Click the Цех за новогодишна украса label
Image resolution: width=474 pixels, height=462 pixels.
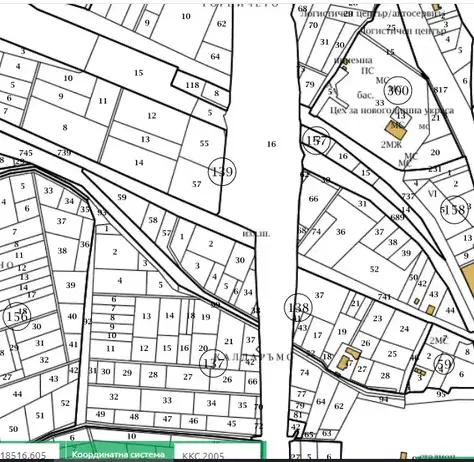coord(392,110)
